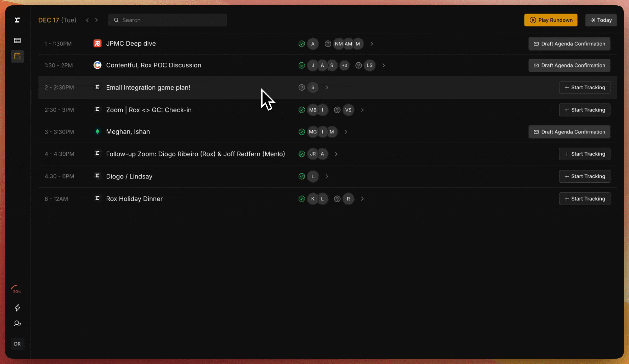Open the lightning bolt quick actions icon
The height and width of the screenshot is (364, 629).
point(17,308)
